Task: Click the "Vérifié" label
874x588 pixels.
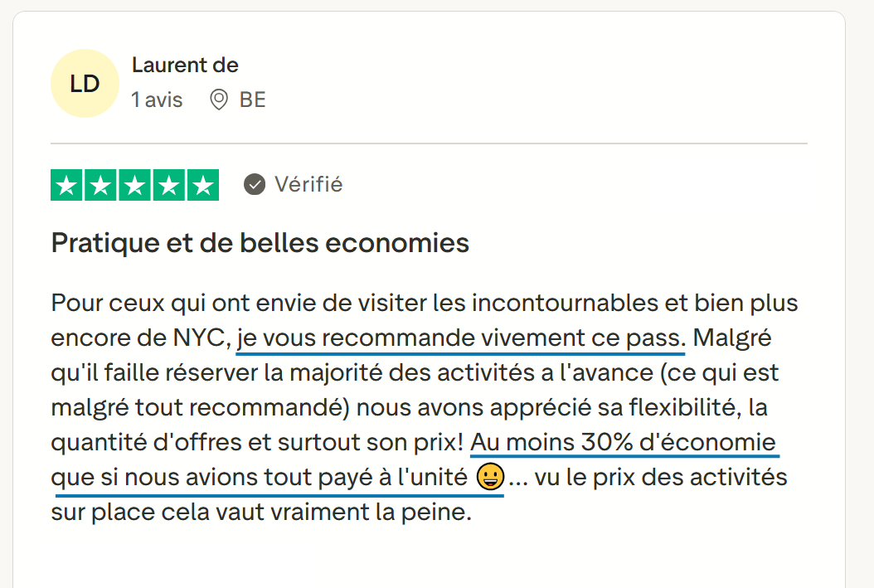Action: 308,184
